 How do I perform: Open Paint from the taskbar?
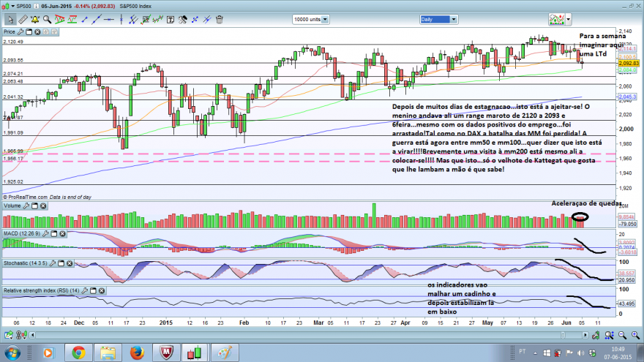[x=224, y=352]
